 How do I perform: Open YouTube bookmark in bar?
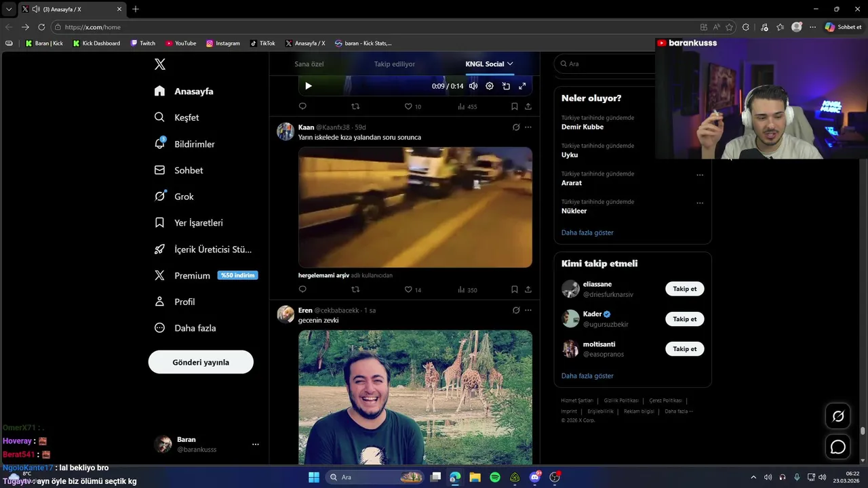point(181,43)
